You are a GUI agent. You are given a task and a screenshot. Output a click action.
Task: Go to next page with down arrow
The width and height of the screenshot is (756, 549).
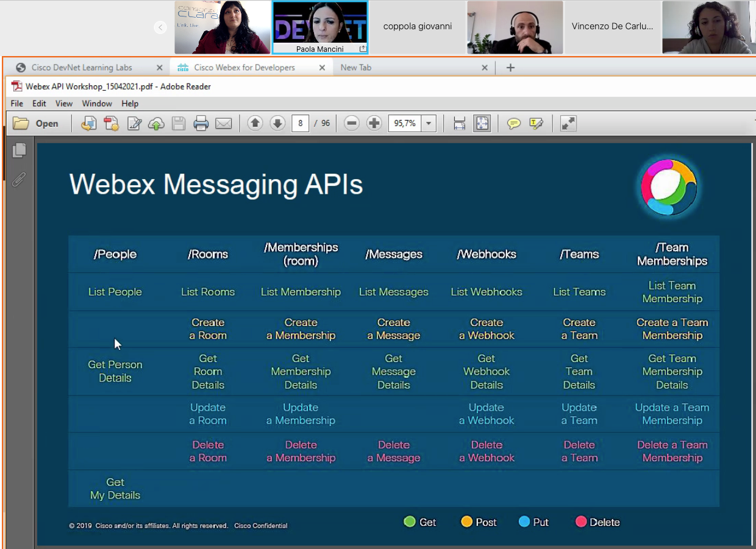tap(277, 124)
